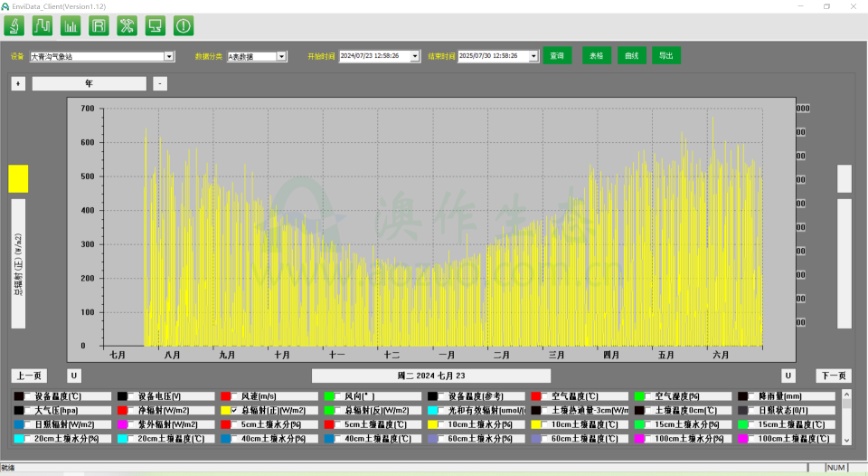Click the NUM status bar indicator

point(835,468)
